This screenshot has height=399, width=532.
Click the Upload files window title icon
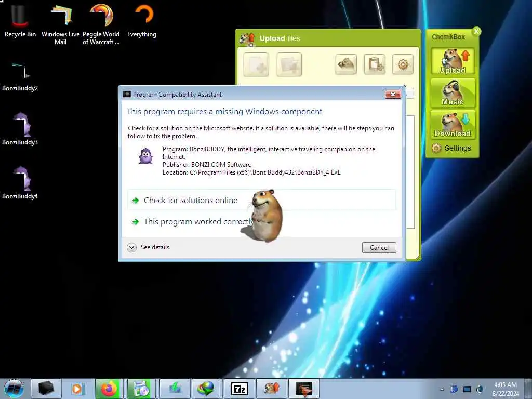click(x=247, y=39)
